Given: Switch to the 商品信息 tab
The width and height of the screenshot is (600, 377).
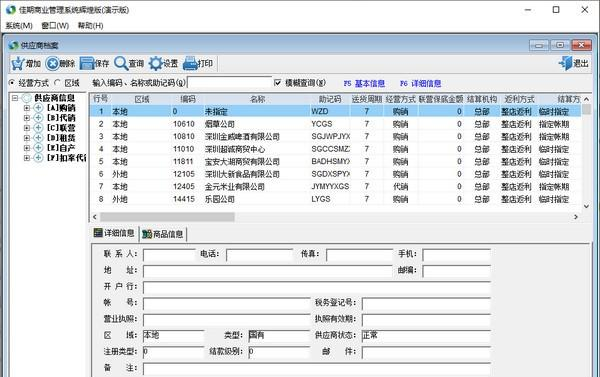Looking at the screenshot, I should (x=163, y=234).
